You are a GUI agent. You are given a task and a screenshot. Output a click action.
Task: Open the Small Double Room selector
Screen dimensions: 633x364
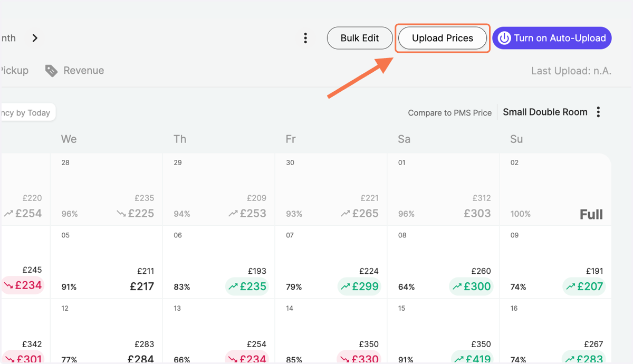[x=545, y=112]
